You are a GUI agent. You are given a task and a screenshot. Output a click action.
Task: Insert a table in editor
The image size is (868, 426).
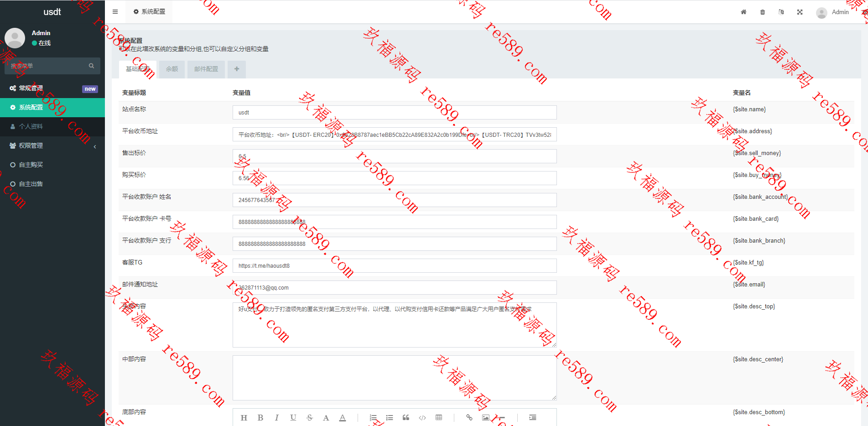click(x=439, y=417)
